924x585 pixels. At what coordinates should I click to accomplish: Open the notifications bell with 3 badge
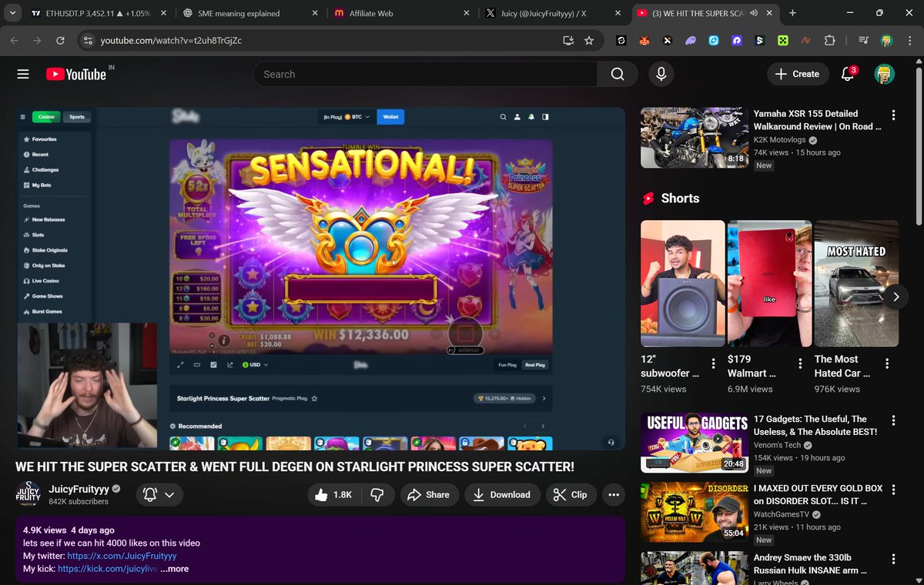click(x=848, y=74)
